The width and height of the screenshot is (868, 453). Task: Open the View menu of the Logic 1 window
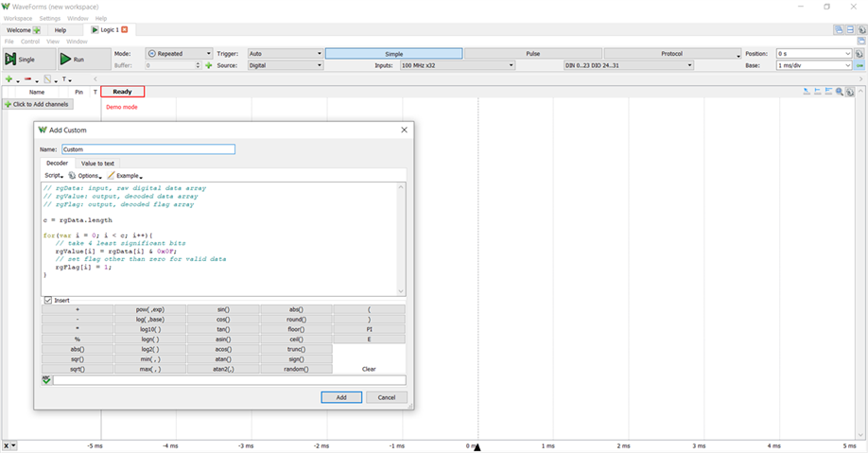[x=53, y=42]
